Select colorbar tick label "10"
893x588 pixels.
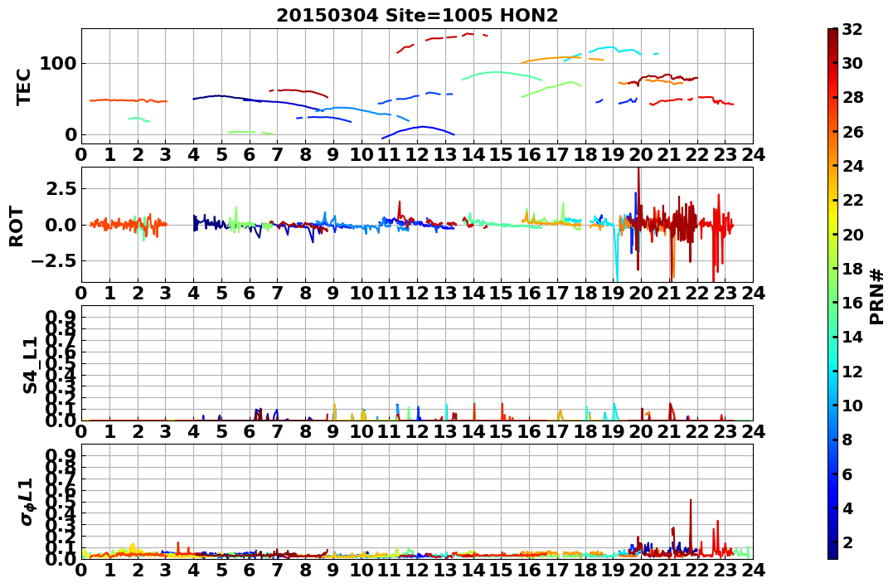(852, 405)
